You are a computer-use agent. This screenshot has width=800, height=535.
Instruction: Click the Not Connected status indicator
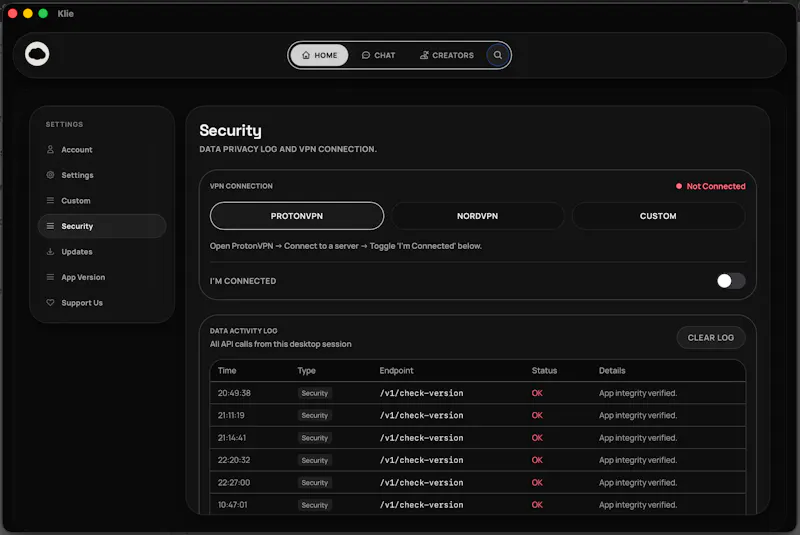(x=710, y=186)
